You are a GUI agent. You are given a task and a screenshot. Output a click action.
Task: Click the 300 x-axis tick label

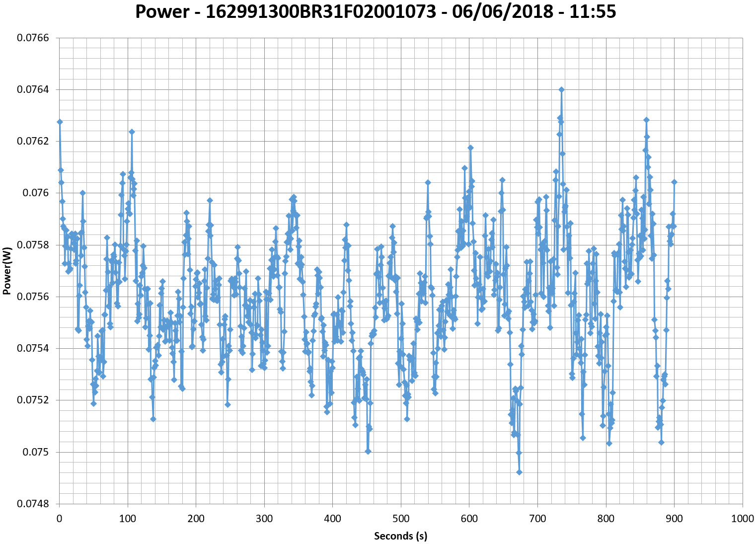tap(264, 519)
